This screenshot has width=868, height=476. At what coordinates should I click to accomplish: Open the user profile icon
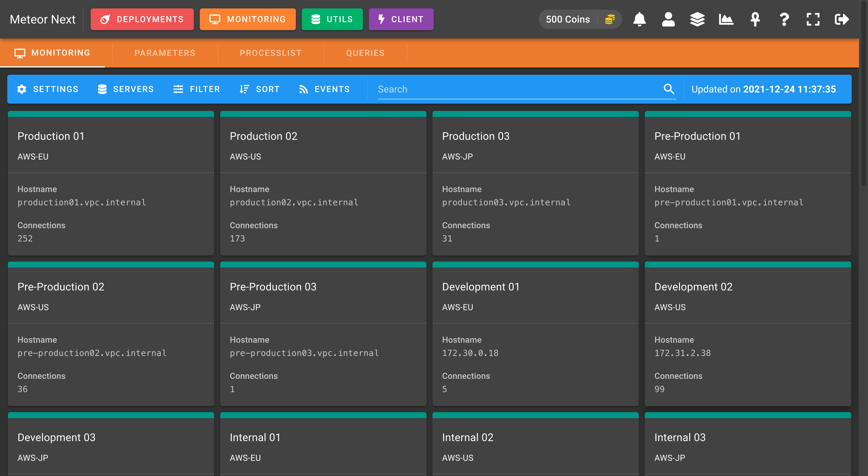tap(668, 19)
